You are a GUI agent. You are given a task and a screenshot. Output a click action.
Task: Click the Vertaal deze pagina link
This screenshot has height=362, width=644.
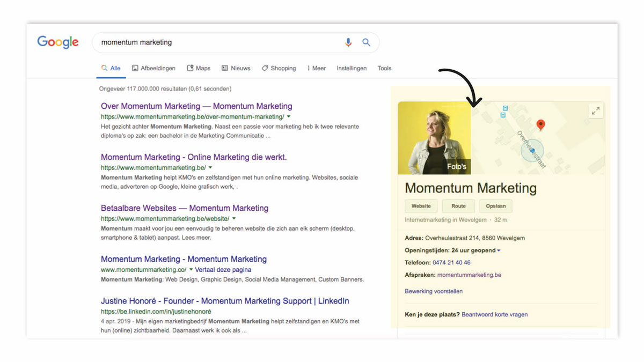click(223, 270)
